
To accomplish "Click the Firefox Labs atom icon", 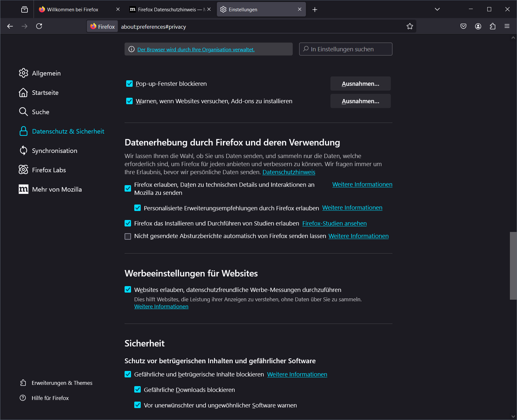I will point(23,170).
